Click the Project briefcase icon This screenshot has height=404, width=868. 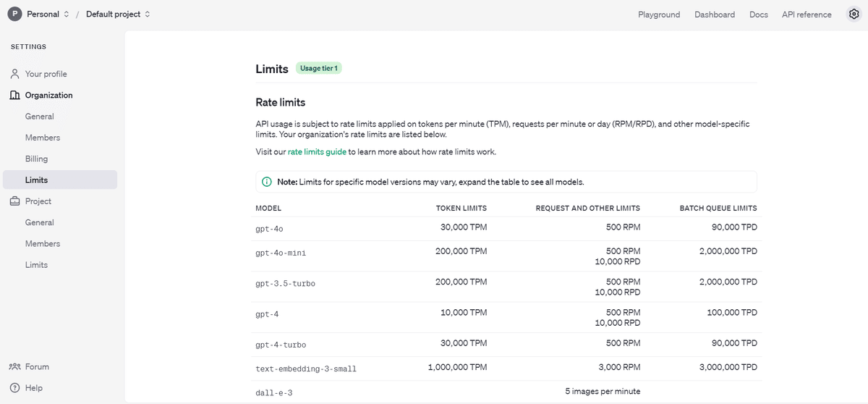point(14,201)
